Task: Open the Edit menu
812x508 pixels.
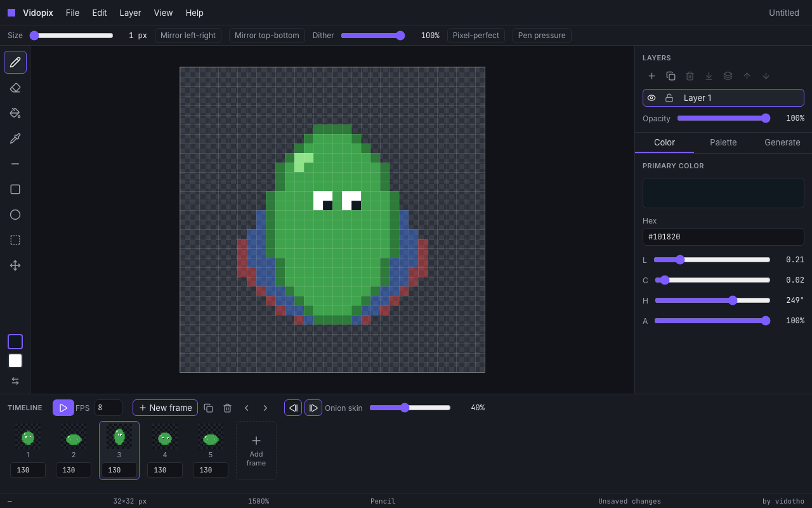Action: click(100, 13)
